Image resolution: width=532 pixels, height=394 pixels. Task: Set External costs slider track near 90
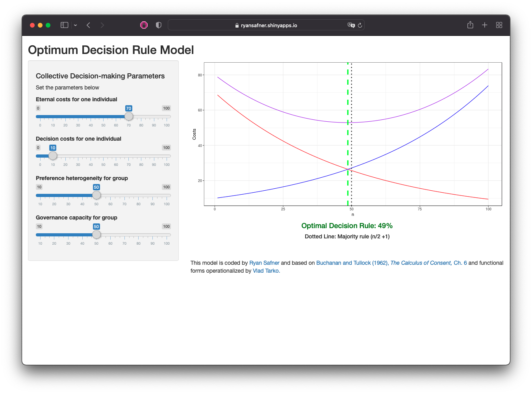click(x=154, y=117)
